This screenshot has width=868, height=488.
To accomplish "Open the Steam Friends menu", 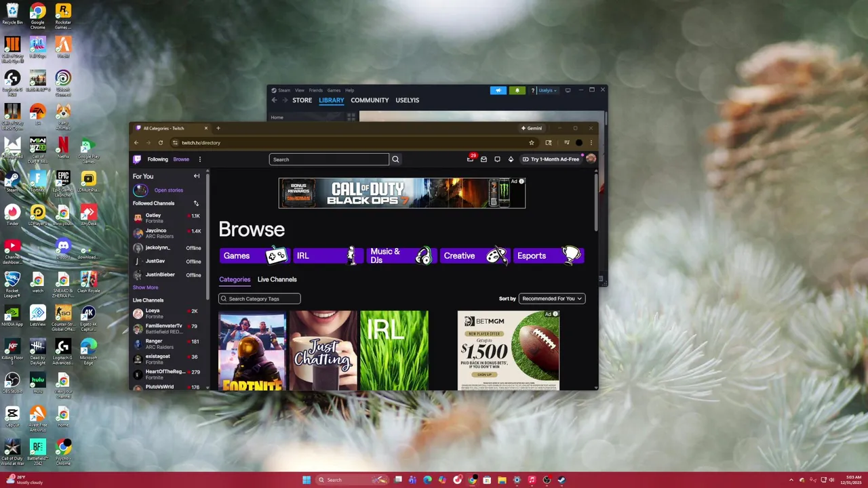I will point(316,90).
